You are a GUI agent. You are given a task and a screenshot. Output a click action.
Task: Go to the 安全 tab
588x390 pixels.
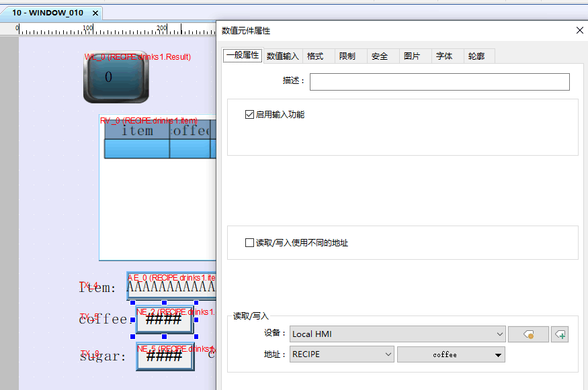click(380, 56)
